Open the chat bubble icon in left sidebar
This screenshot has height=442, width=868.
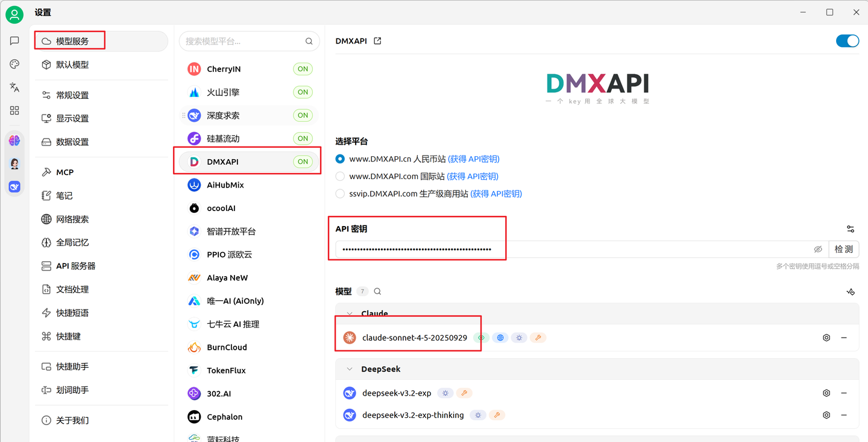(x=14, y=40)
